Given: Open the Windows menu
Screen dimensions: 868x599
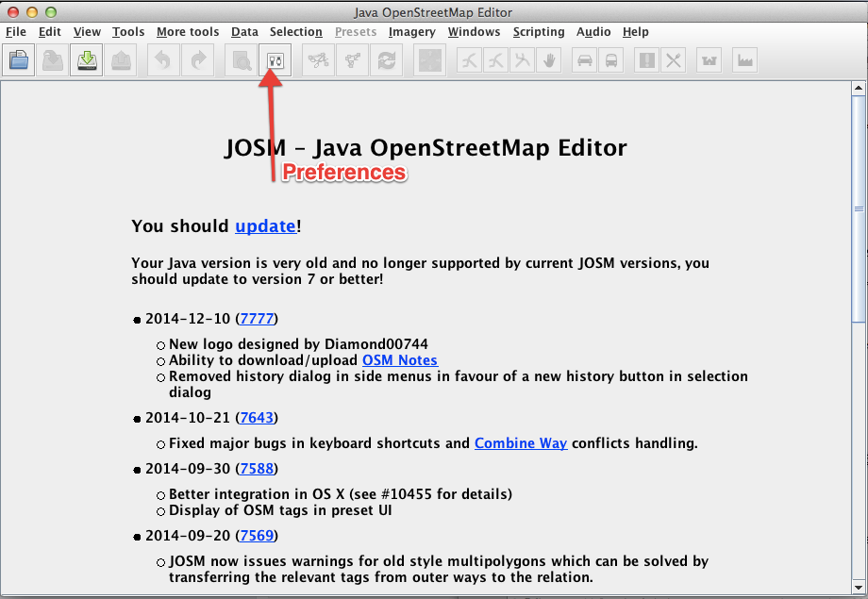Looking at the screenshot, I should (474, 32).
